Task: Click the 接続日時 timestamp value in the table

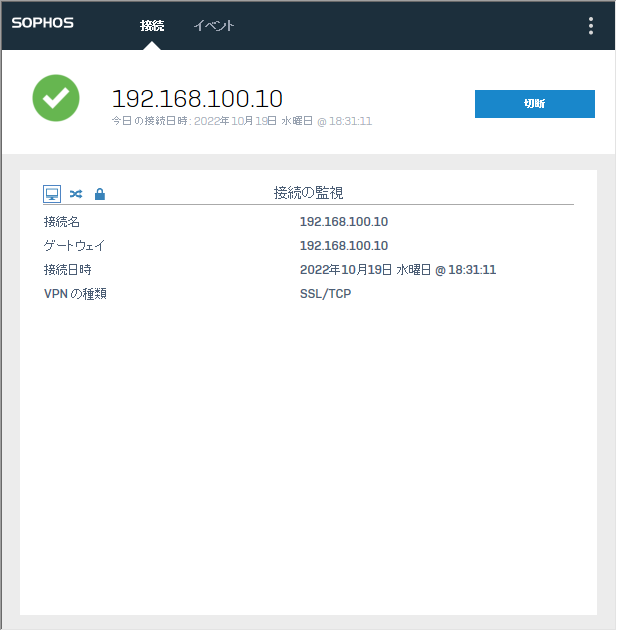Action: point(398,270)
